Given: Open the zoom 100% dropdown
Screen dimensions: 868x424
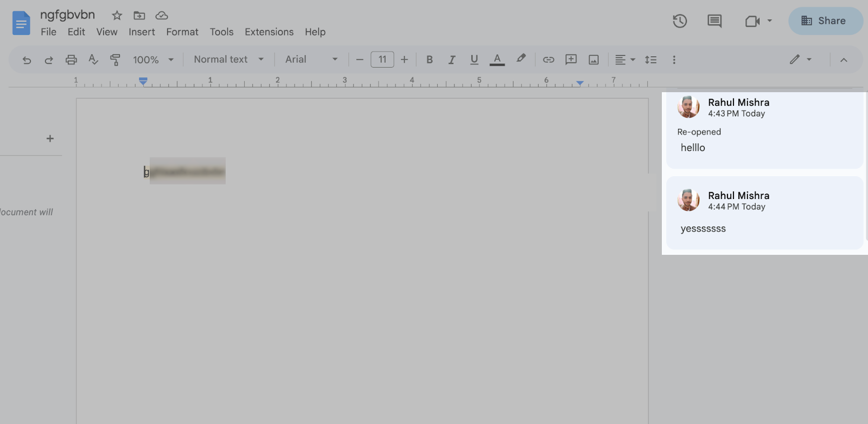Looking at the screenshot, I should tap(153, 60).
